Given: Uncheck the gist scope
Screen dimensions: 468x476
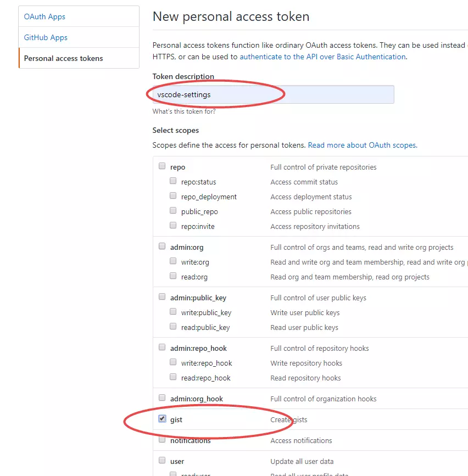Looking at the screenshot, I should click(x=161, y=418).
